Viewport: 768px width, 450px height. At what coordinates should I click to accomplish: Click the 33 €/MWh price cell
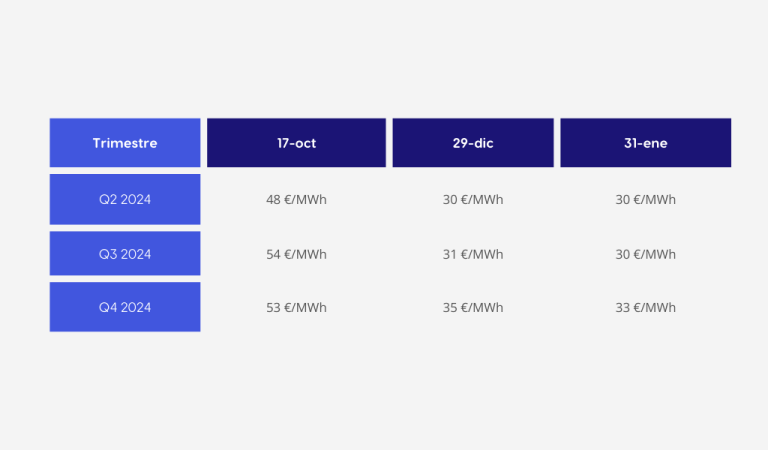pos(645,307)
